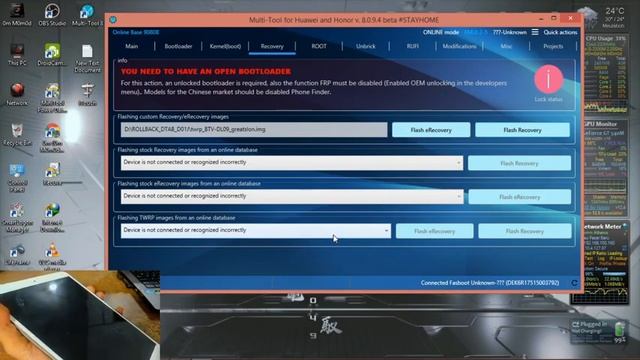This screenshot has width=640, height=360.
Task: Click the GPU Monitor gadget header
Action: click(x=601, y=124)
